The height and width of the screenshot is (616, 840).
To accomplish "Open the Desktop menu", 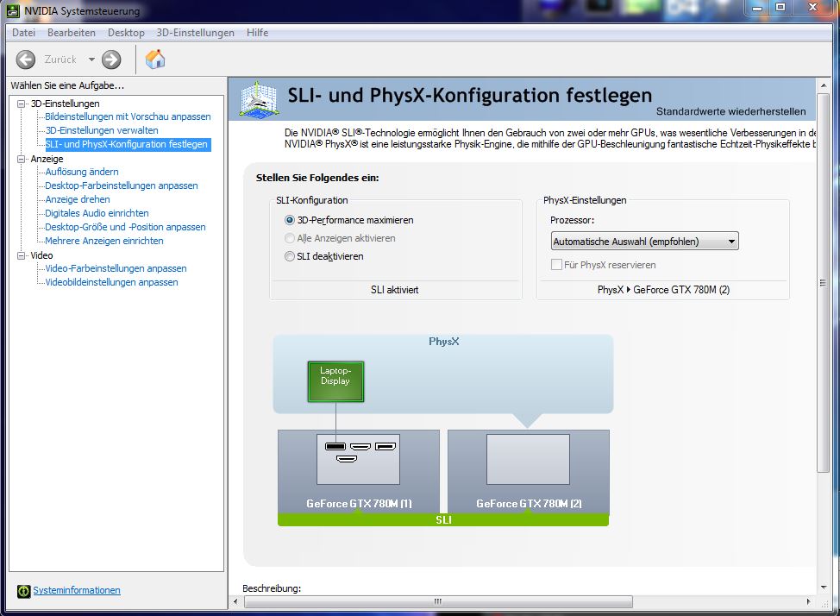I will point(126,33).
